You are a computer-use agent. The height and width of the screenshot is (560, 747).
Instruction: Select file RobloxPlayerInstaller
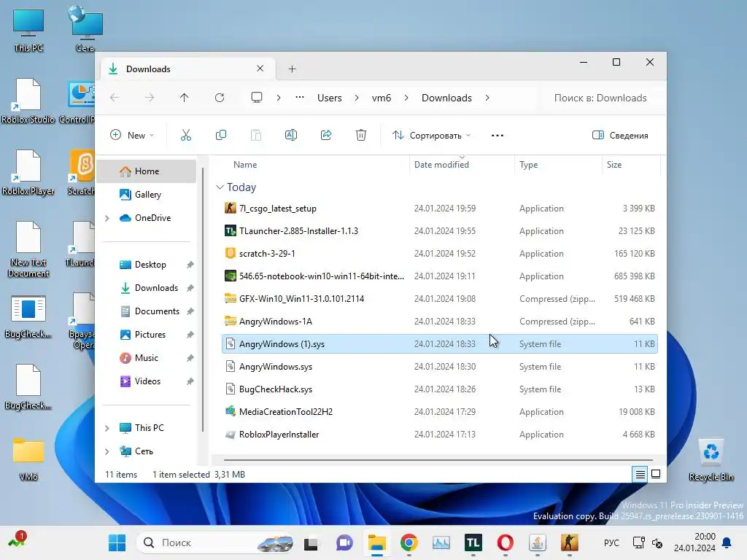[x=439, y=435]
